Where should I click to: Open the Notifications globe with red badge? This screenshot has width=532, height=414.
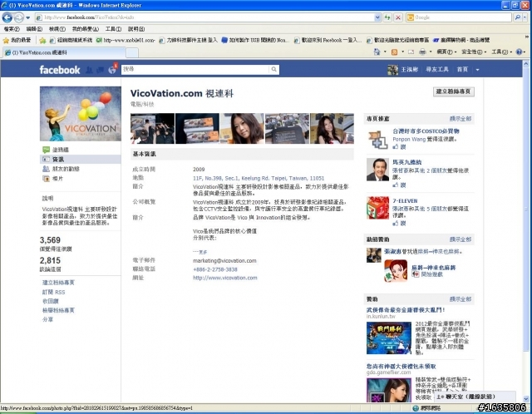[x=112, y=69]
